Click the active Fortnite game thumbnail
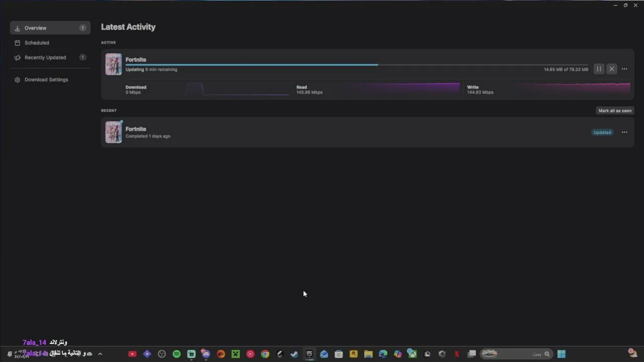 coord(113,64)
